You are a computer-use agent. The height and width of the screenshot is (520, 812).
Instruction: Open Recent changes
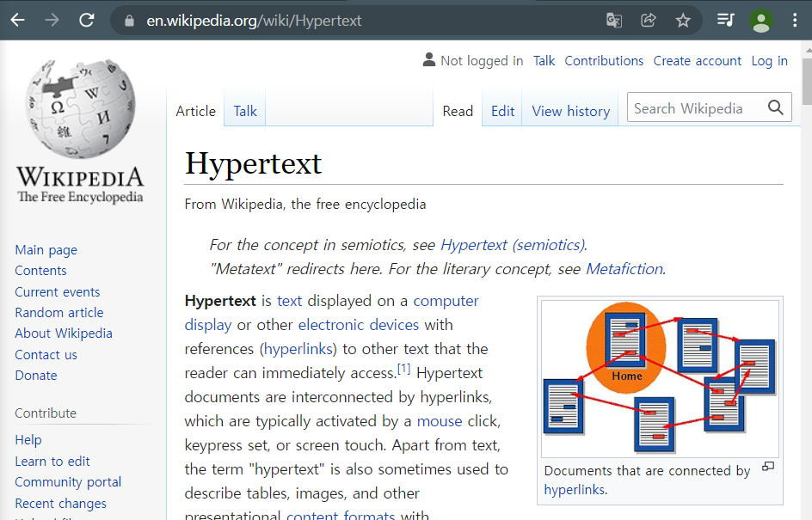[60, 504]
